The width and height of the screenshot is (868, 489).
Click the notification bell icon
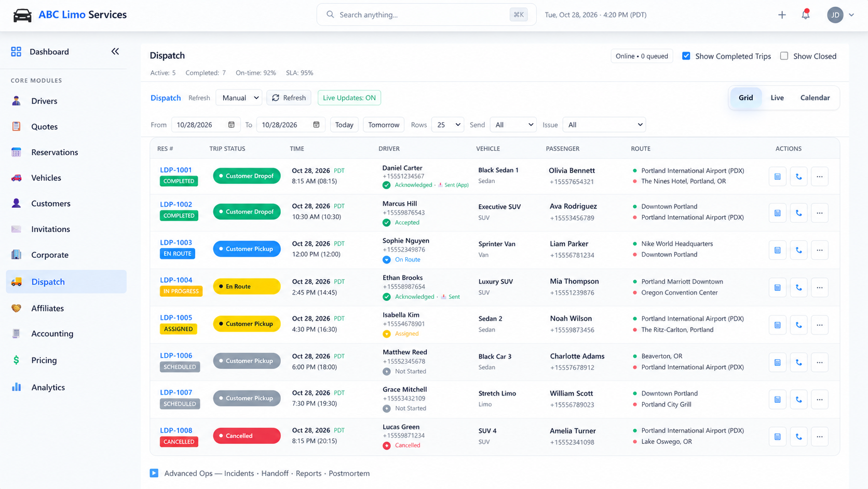click(805, 15)
